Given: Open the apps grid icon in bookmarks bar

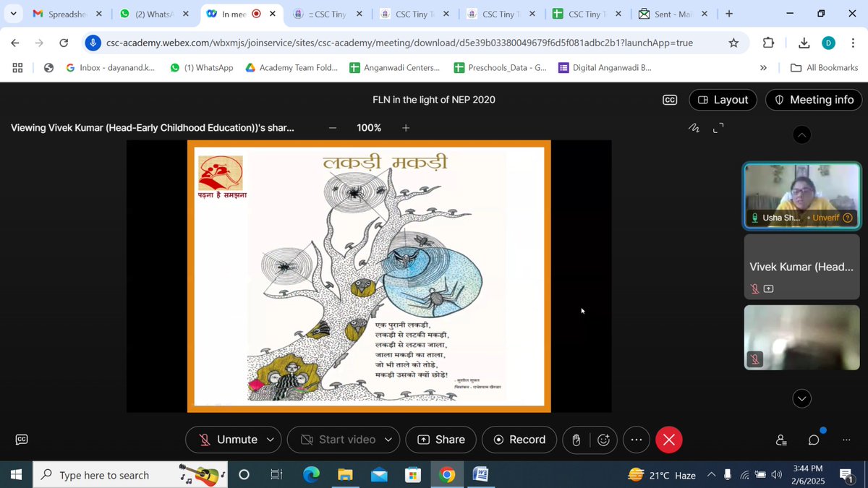Looking at the screenshot, I should coord(18,68).
